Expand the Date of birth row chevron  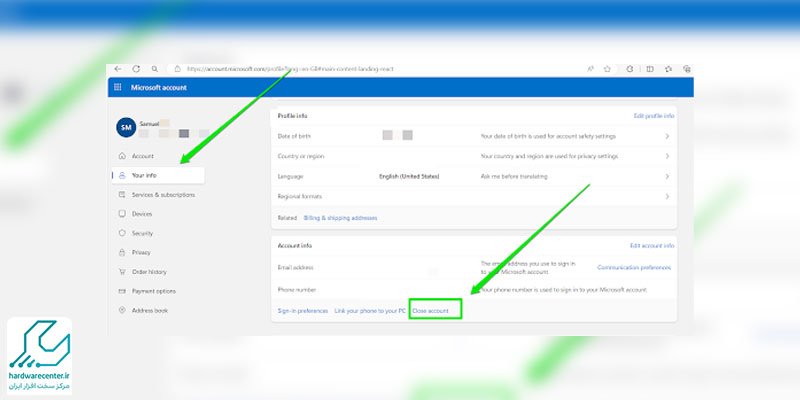(x=667, y=136)
